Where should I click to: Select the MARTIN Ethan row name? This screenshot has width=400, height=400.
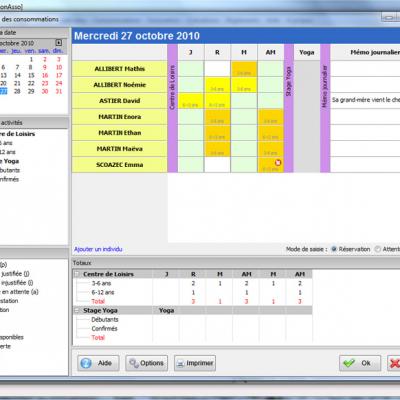(120, 133)
